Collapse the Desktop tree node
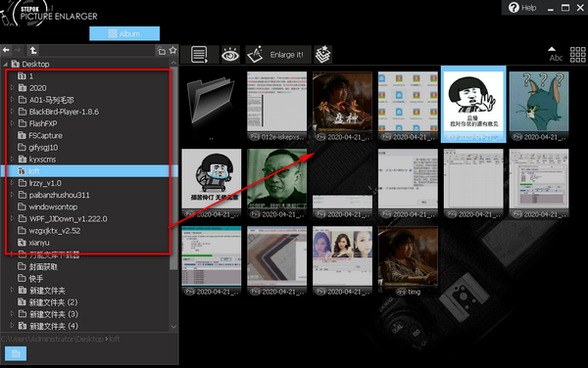Image resolution: width=588 pixels, height=368 pixels. (6, 64)
